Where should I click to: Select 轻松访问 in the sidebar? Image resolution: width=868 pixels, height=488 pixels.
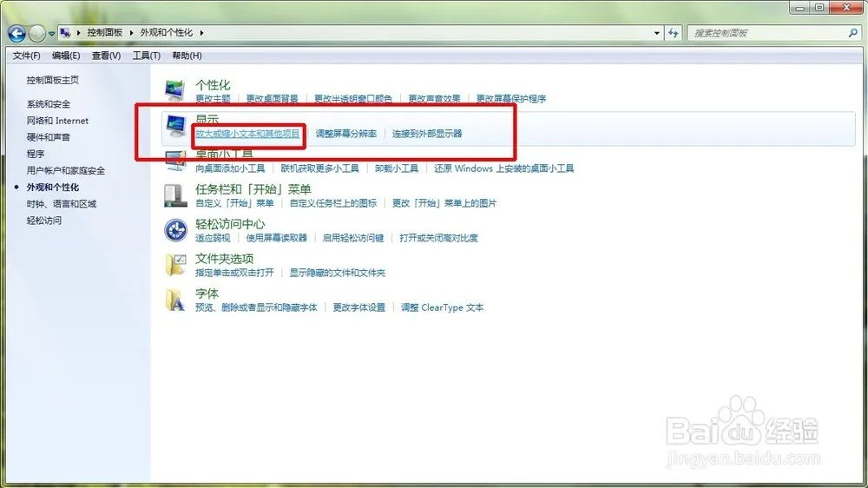click(43, 221)
